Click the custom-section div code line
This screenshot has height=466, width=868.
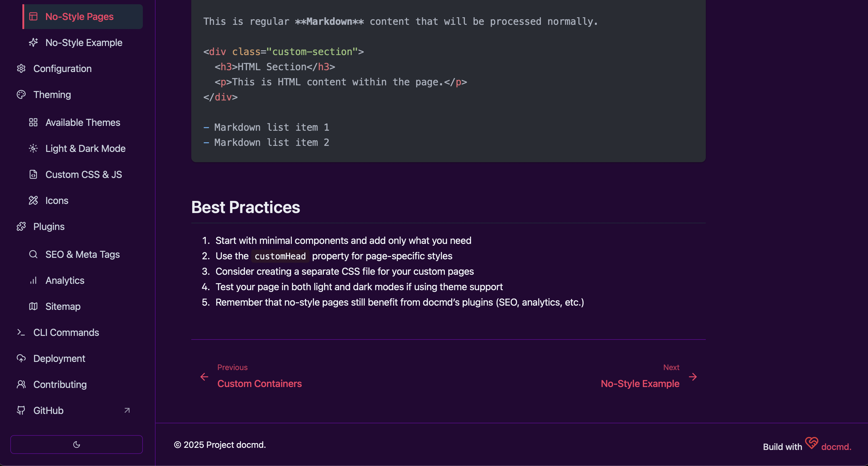tap(283, 51)
